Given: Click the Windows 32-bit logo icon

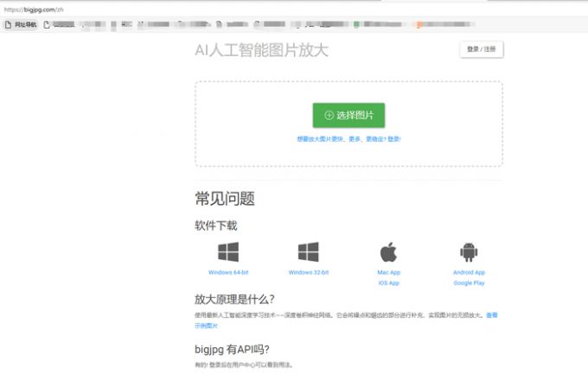Looking at the screenshot, I should [x=308, y=251].
